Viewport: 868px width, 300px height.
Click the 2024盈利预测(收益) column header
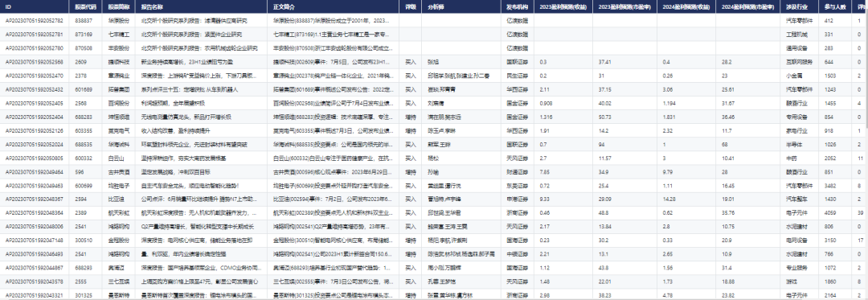pos(686,7)
